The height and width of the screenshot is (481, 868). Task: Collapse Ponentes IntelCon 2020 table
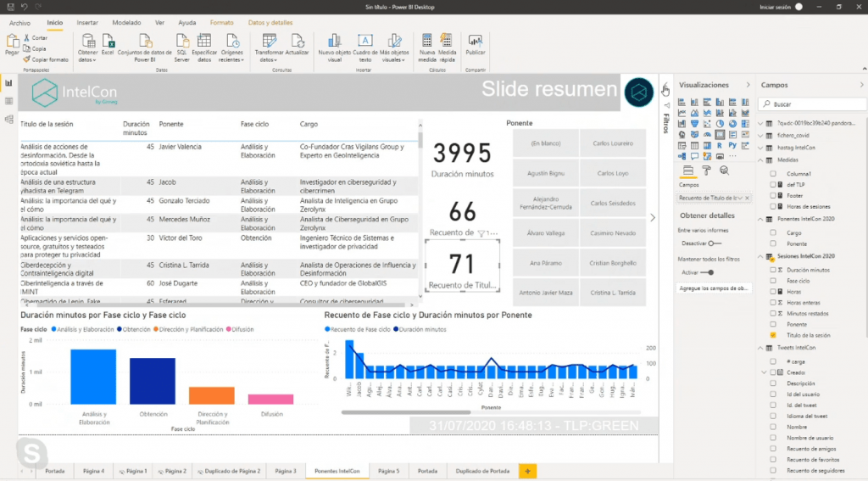coord(760,220)
